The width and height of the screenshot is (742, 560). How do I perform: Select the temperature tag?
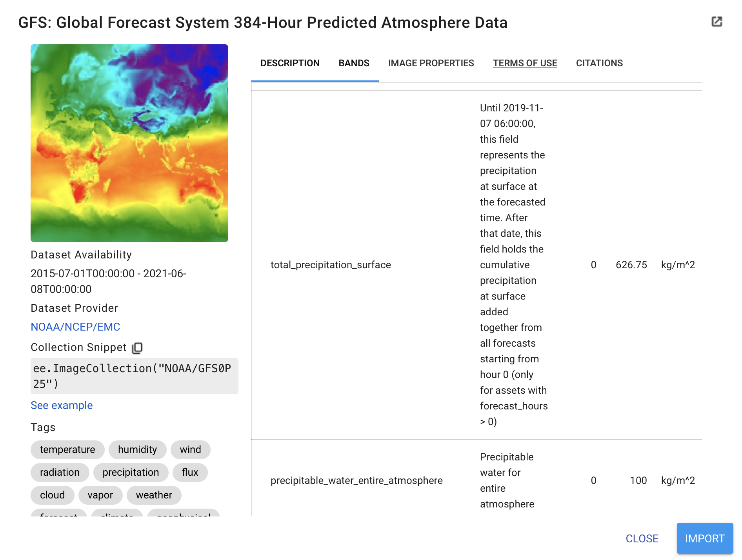(67, 449)
